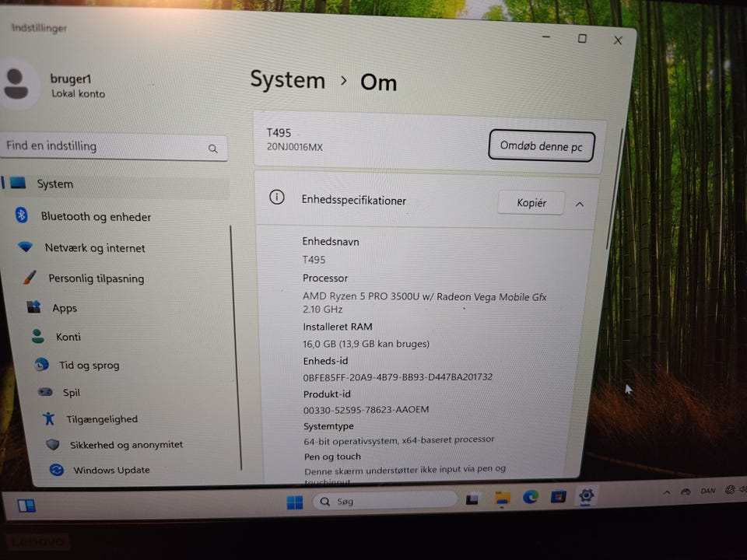Maximize the Indstillinger window
The height and width of the screenshot is (560, 747).
click(582, 38)
